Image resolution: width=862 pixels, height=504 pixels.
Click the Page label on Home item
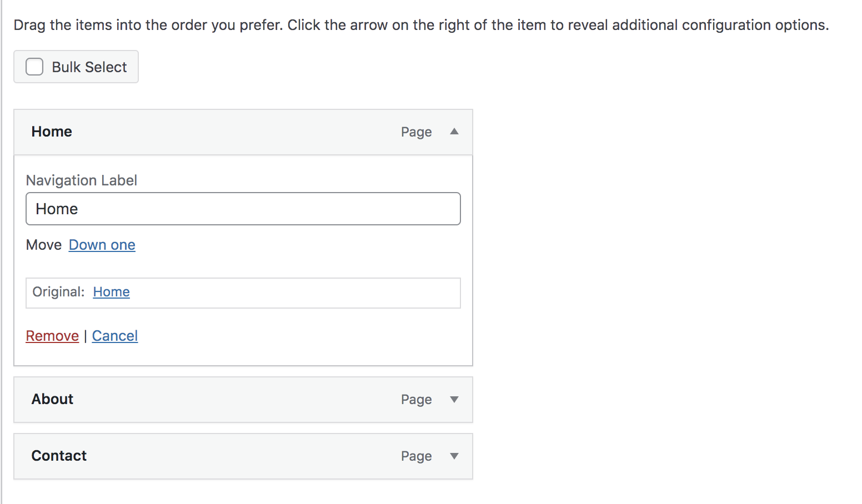click(416, 132)
